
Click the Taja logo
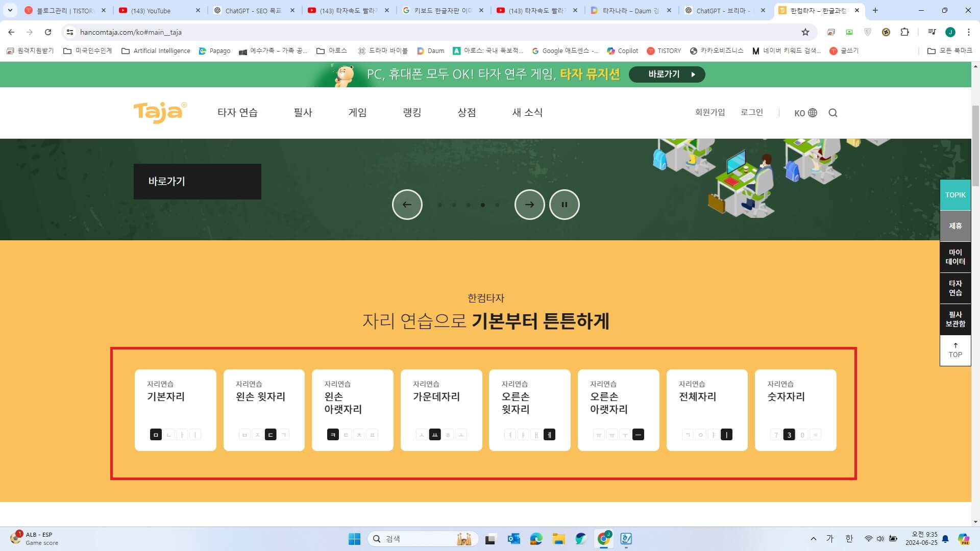point(159,112)
